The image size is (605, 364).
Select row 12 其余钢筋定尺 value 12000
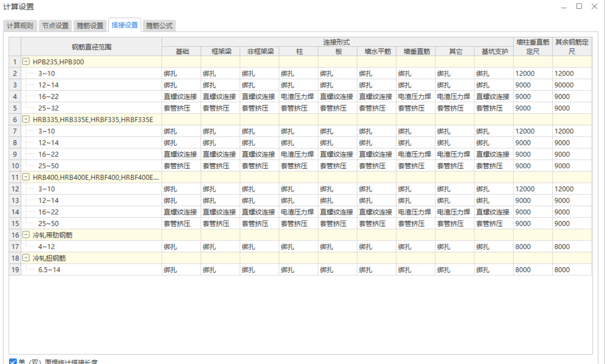572,189
